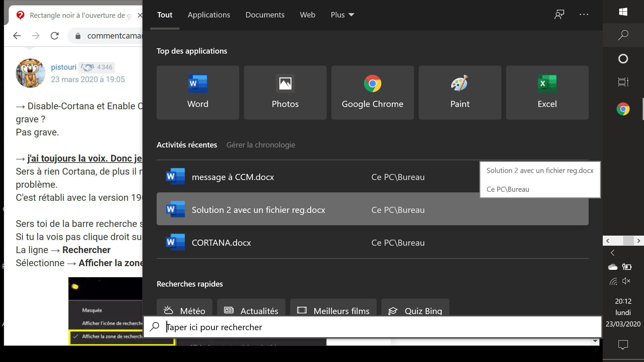Click the Quiz Bing quick search

pyautogui.click(x=415, y=308)
